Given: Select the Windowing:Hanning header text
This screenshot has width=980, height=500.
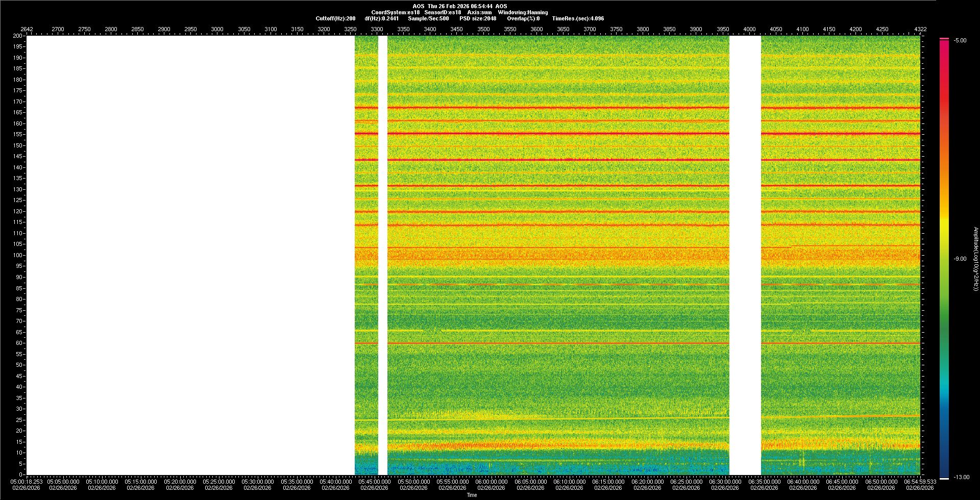Looking at the screenshot, I should point(523,12).
